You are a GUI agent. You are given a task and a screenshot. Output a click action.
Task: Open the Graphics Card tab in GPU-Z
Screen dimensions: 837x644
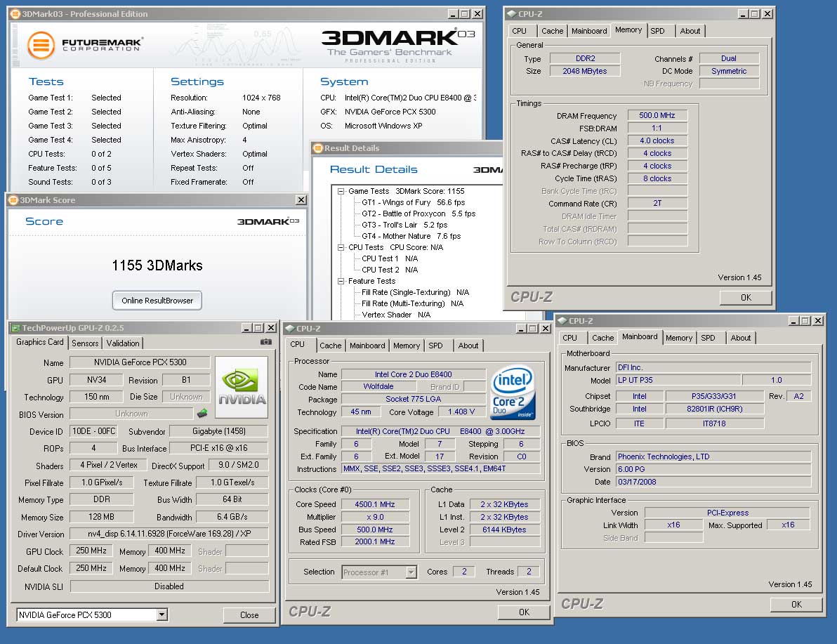pyautogui.click(x=39, y=342)
